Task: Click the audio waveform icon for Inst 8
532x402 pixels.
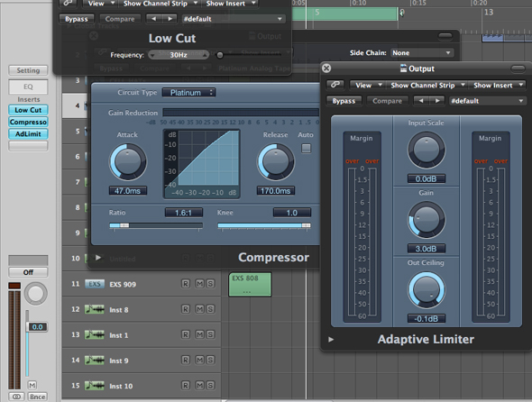Action: coord(95,309)
